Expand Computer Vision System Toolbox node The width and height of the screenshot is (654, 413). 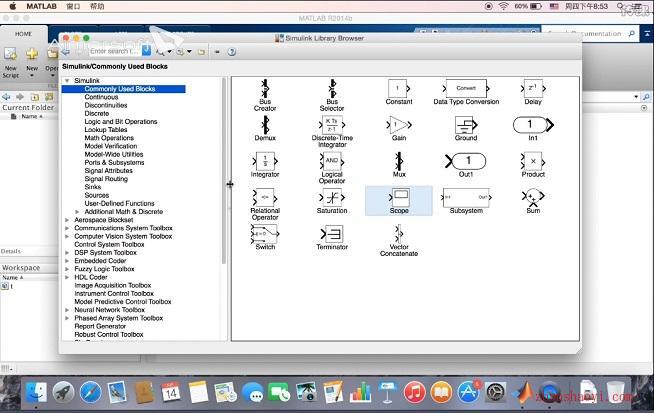click(x=67, y=237)
